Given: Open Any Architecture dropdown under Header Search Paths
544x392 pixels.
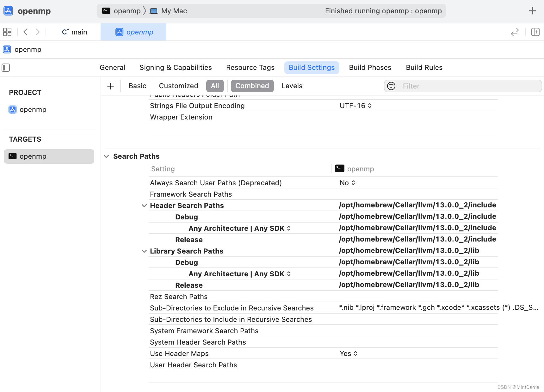Looking at the screenshot, I should coord(239,229).
